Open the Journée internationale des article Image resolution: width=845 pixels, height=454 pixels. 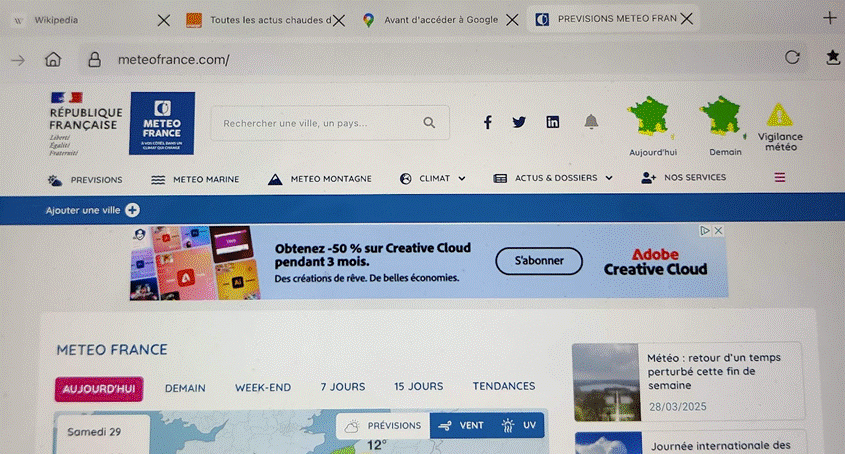[721, 446]
